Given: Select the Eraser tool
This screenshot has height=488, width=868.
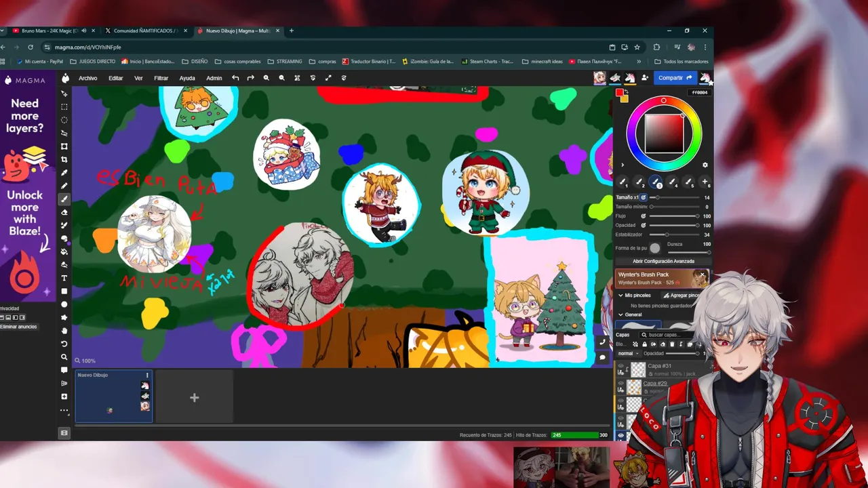Looking at the screenshot, I should click(x=64, y=212).
